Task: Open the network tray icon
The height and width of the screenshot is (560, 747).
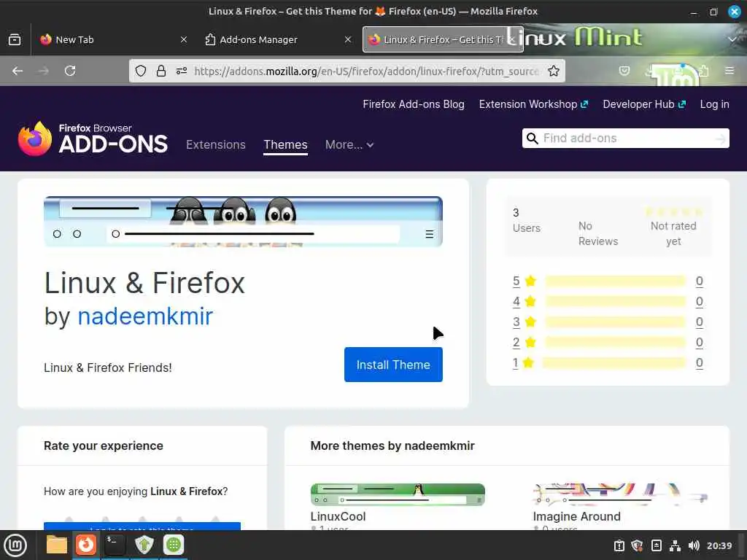Action: 675,545
